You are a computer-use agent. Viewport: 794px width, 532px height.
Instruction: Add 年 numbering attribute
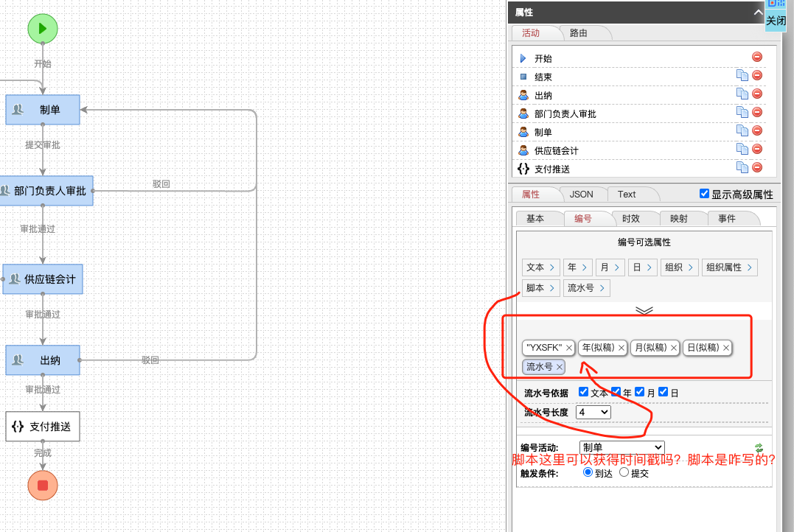577,267
